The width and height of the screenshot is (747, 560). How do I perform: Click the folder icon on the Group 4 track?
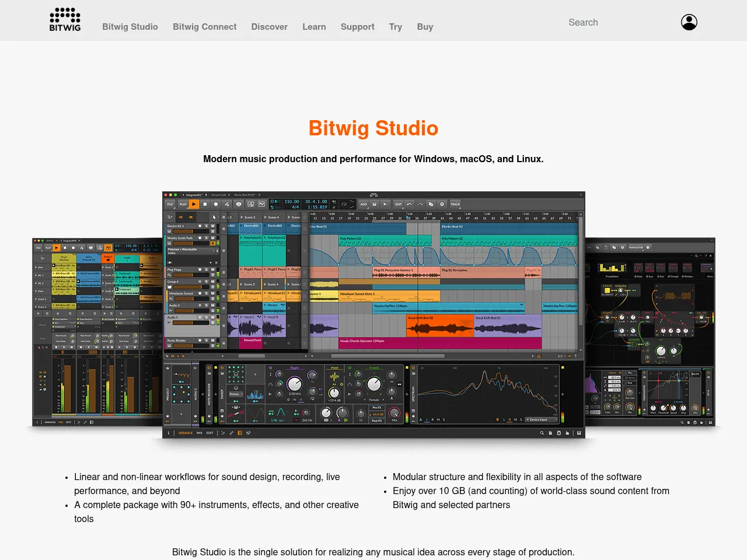[169, 286]
